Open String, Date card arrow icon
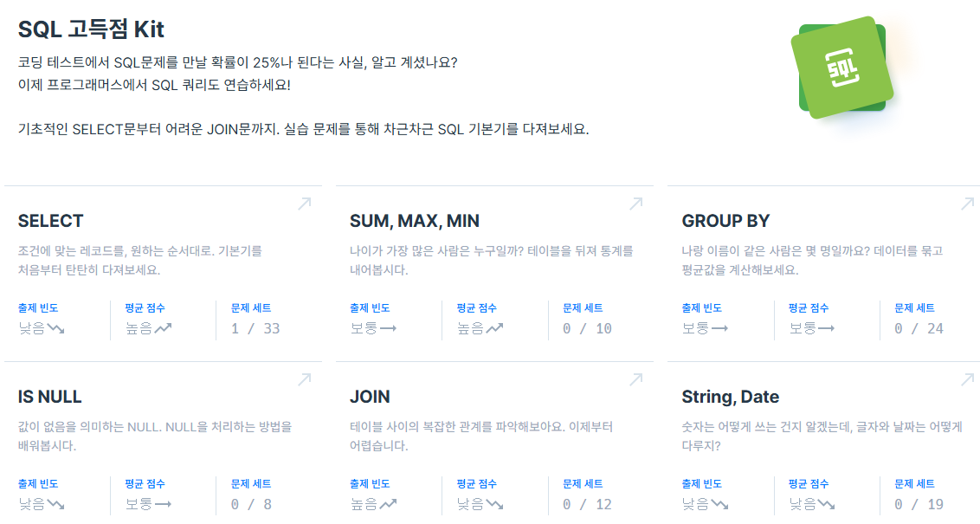The width and height of the screenshot is (980, 524). (968, 379)
